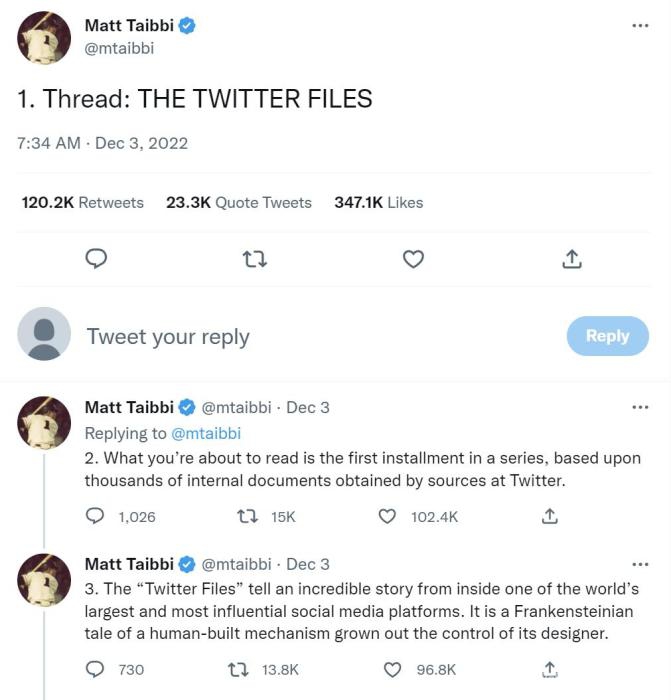Like the main Twitter Files tweet
The image size is (671, 700).
point(413,259)
